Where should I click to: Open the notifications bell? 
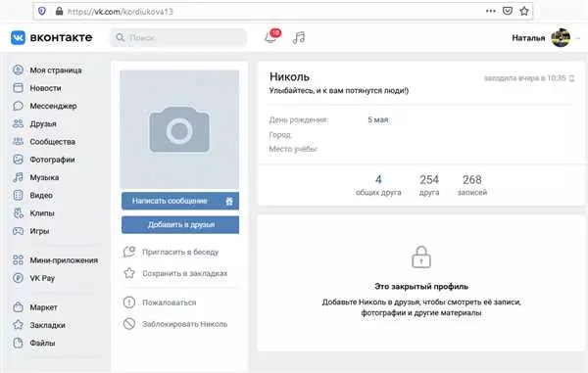(x=270, y=37)
